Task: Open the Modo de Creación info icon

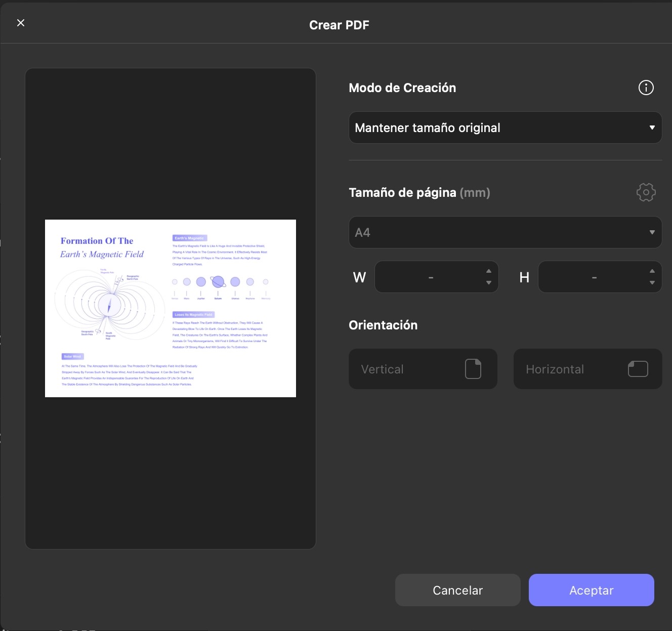Action: pos(646,88)
